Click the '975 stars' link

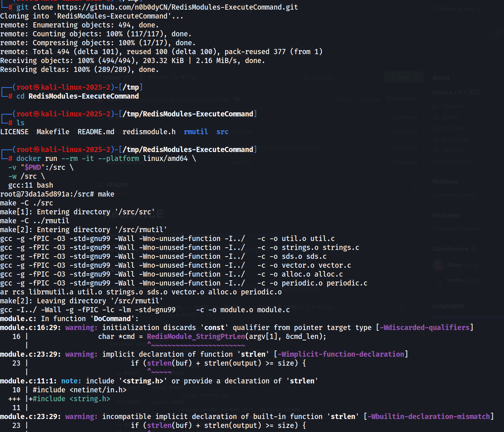click(449, 128)
